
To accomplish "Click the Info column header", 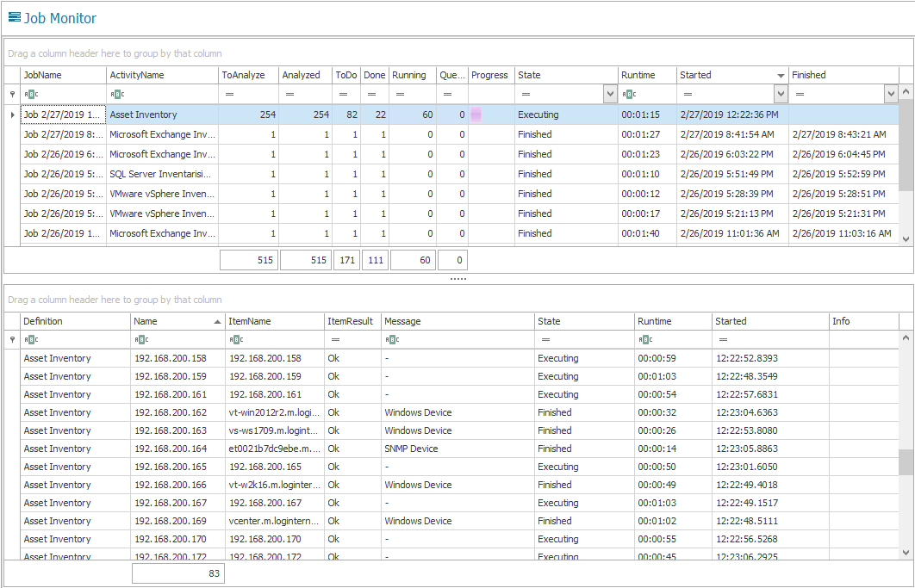I will click(x=863, y=321).
